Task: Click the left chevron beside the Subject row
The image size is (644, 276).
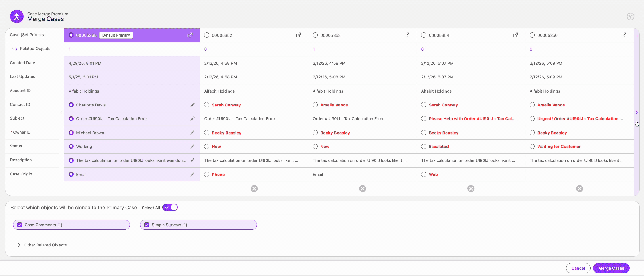Action: [x=61, y=112]
